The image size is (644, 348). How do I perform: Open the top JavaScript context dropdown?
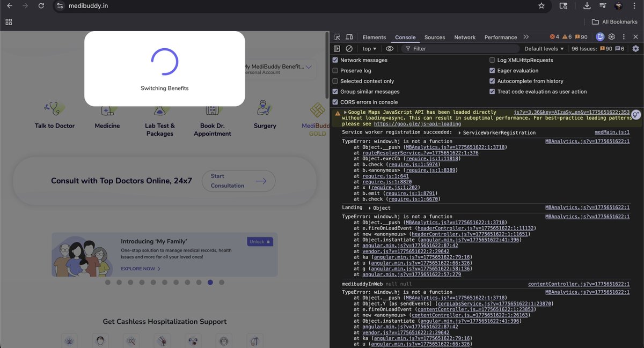368,49
